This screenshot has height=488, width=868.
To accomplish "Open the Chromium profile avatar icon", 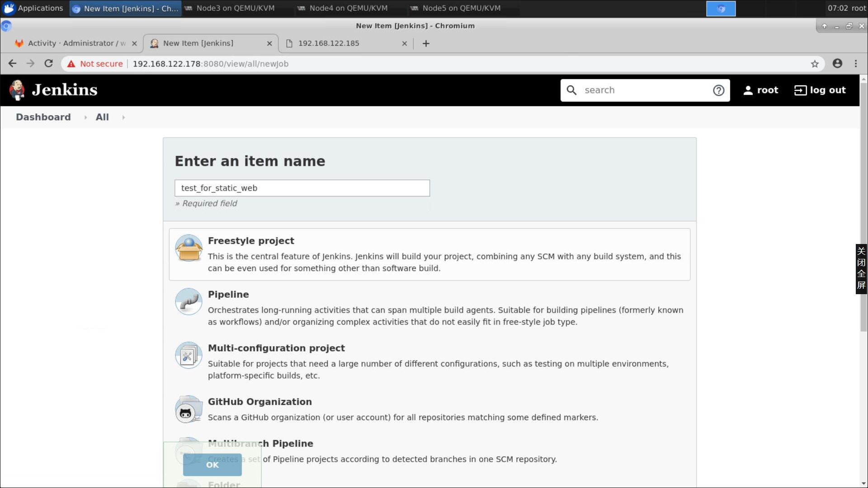I will pyautogui.click(x=837, y=64).
